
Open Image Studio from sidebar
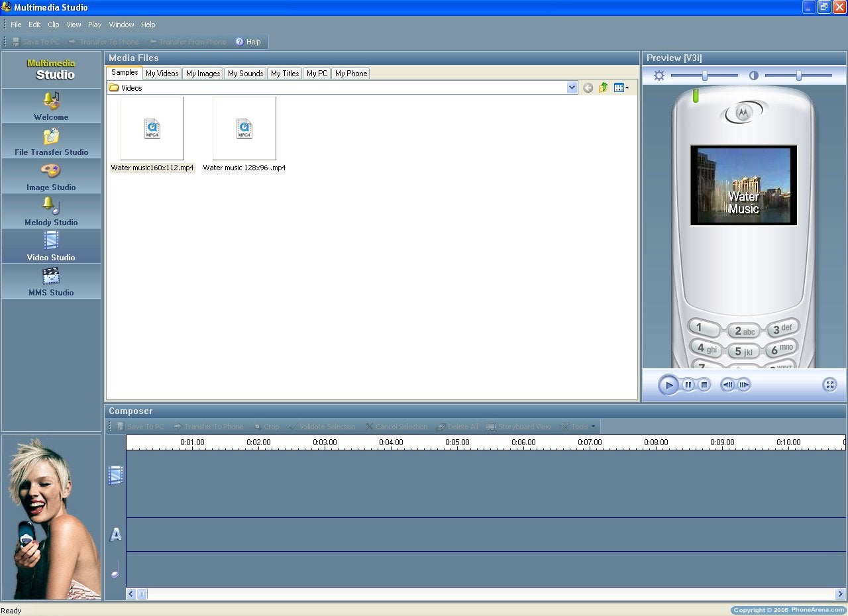tap(51, 176)
